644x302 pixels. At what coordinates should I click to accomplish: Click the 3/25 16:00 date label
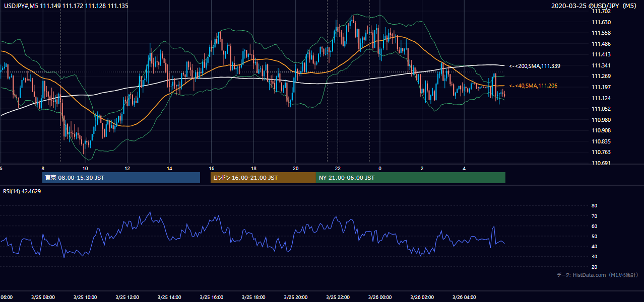(212, 297)
